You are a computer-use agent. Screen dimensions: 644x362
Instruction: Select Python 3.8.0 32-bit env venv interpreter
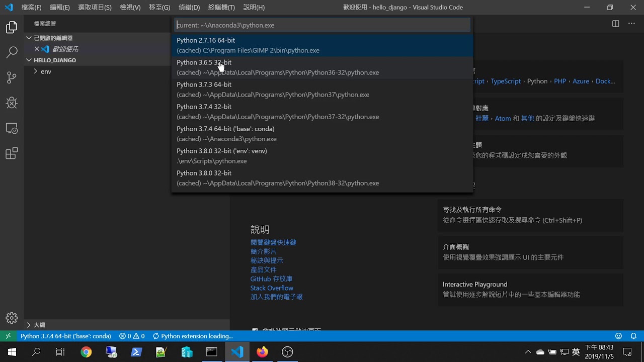click(322, 156)
